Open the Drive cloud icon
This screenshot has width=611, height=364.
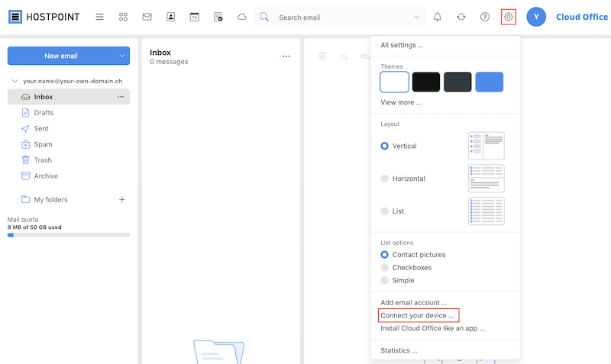click(x=242, y=17)
